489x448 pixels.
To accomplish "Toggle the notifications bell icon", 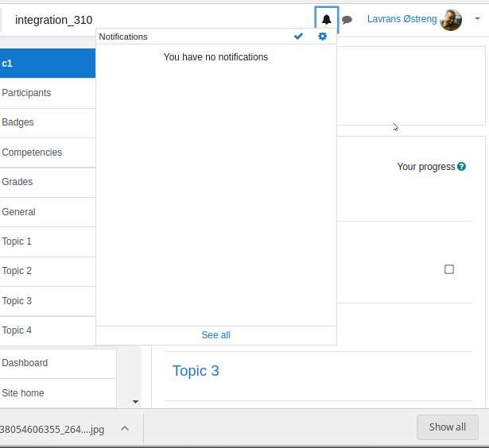I will point(326,20).
